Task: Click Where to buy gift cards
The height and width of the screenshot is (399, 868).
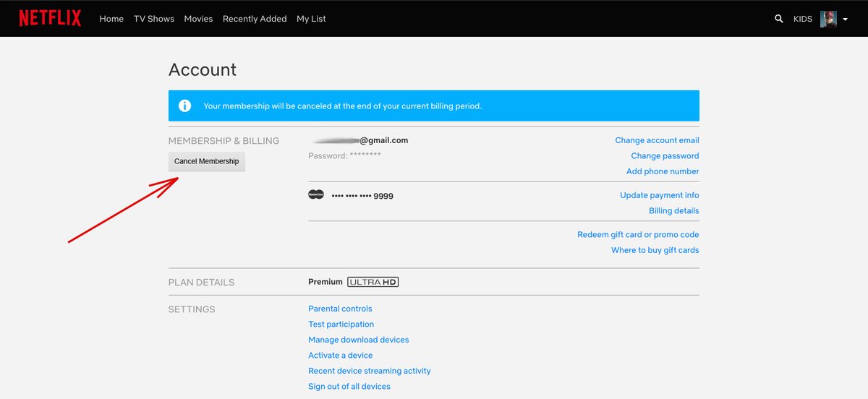Action: [x=655, y=250]
